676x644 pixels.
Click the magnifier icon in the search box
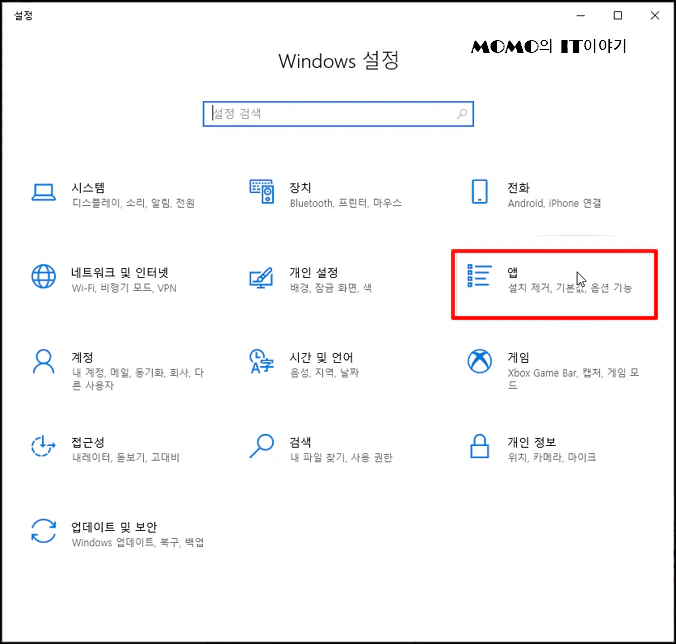pos(462,114)
